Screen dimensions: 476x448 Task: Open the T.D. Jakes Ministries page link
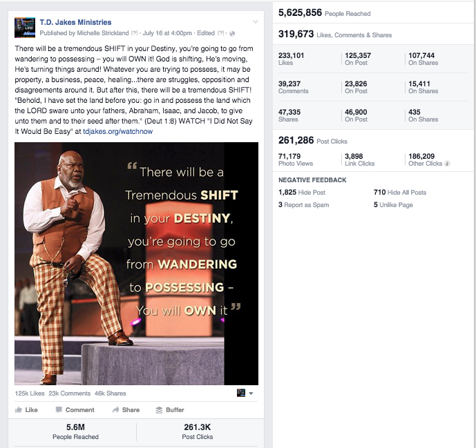tap(75, 22)
